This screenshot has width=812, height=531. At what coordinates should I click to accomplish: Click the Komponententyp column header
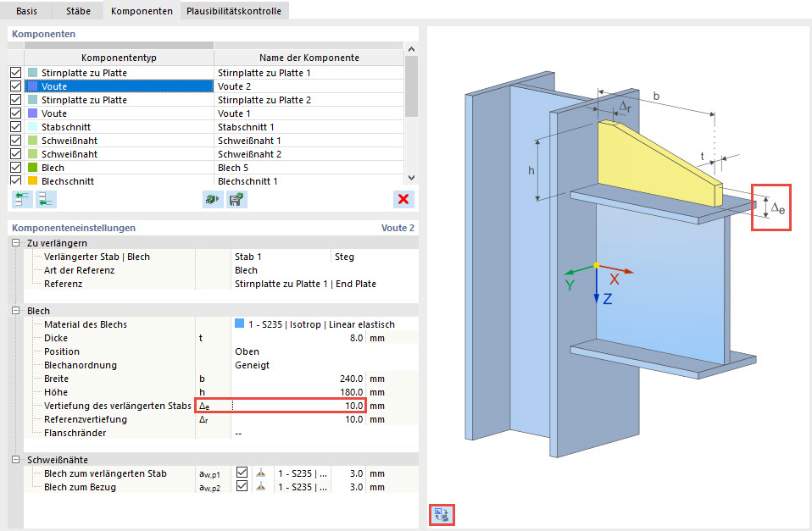pos(119,58)
